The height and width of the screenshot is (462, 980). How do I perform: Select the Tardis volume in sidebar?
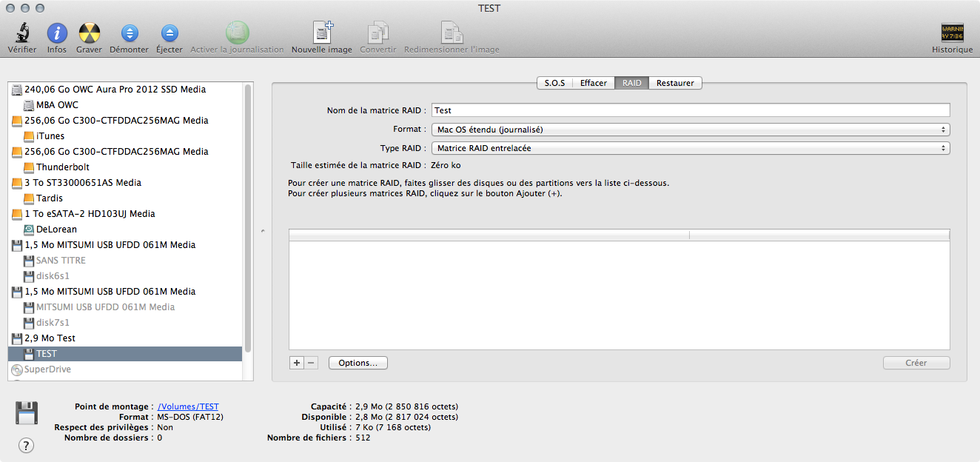[x=50, y=198]
